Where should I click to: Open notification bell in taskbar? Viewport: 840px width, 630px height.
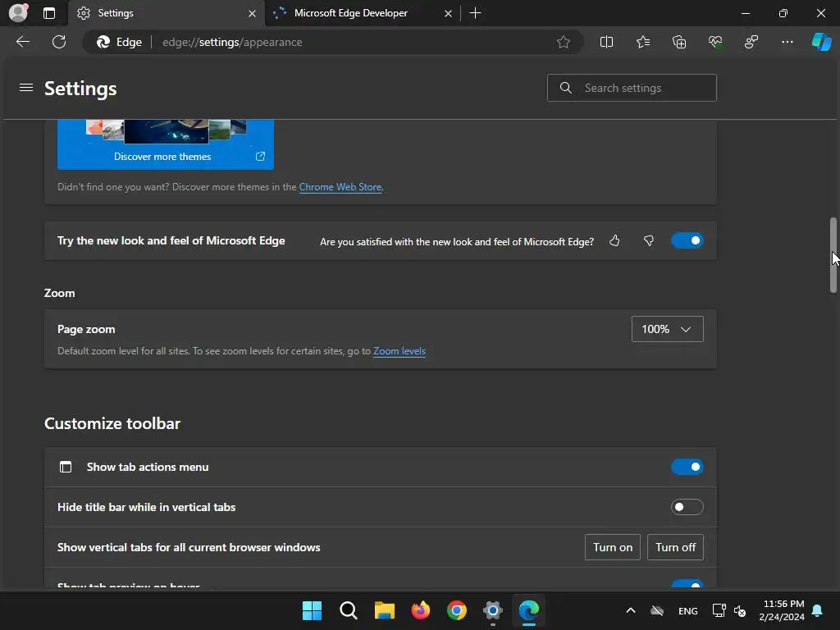pos(818,610)
